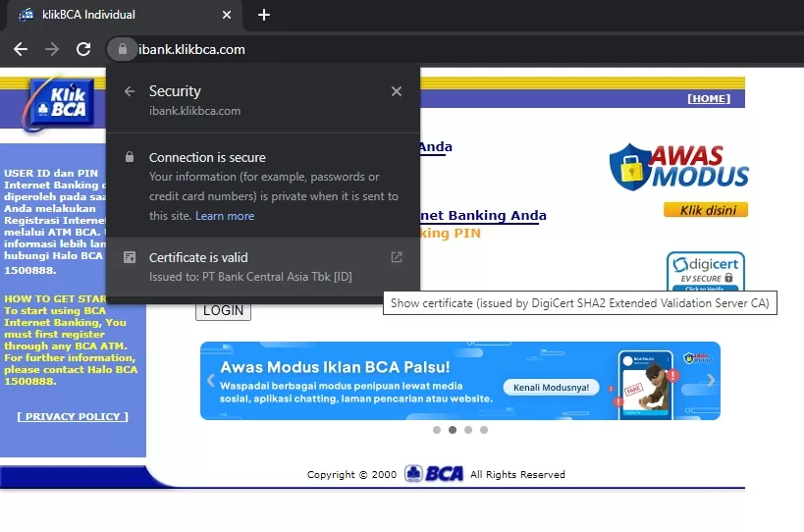Viewport: 804px width, 532px height.
Task: Select first carousel dot
Action: [x=437, y=430]
